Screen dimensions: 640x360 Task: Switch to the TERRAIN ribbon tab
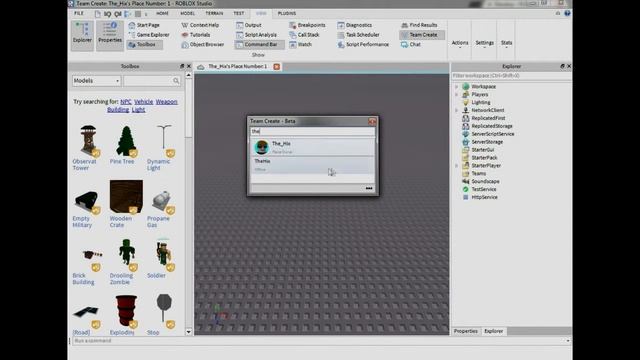click(x=214, y=13)
